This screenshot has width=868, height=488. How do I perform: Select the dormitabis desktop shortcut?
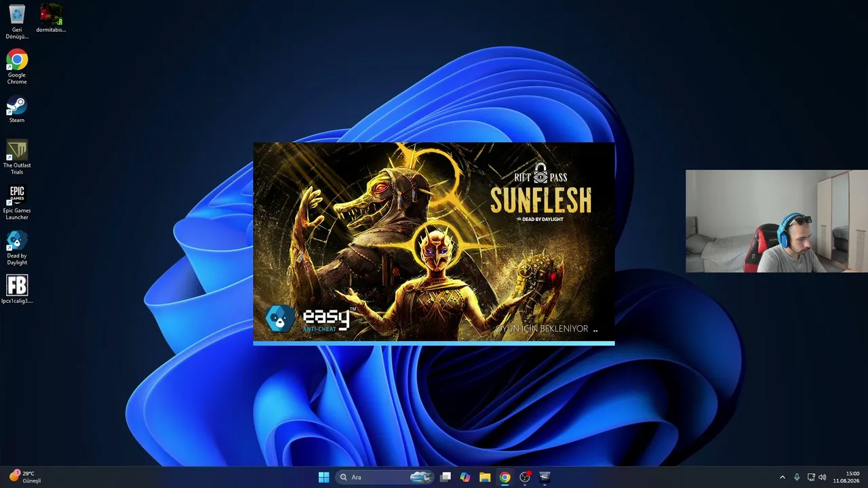51,18
